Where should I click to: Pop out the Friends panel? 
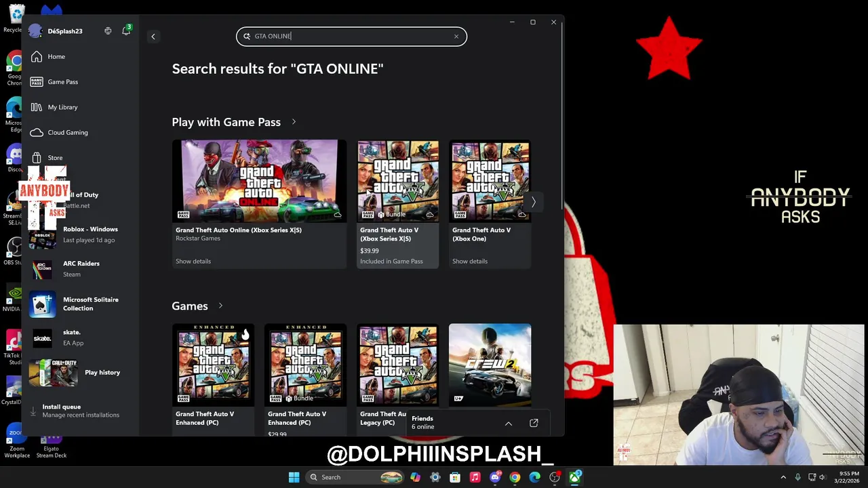point(534,424)
